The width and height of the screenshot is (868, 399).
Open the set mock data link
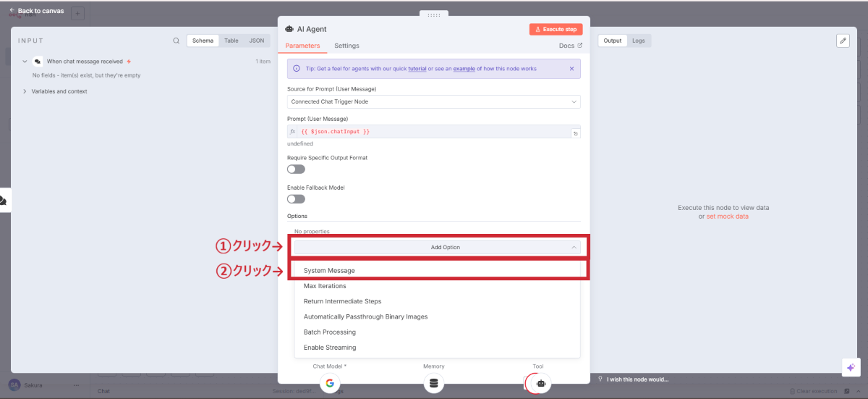point(727,217)
